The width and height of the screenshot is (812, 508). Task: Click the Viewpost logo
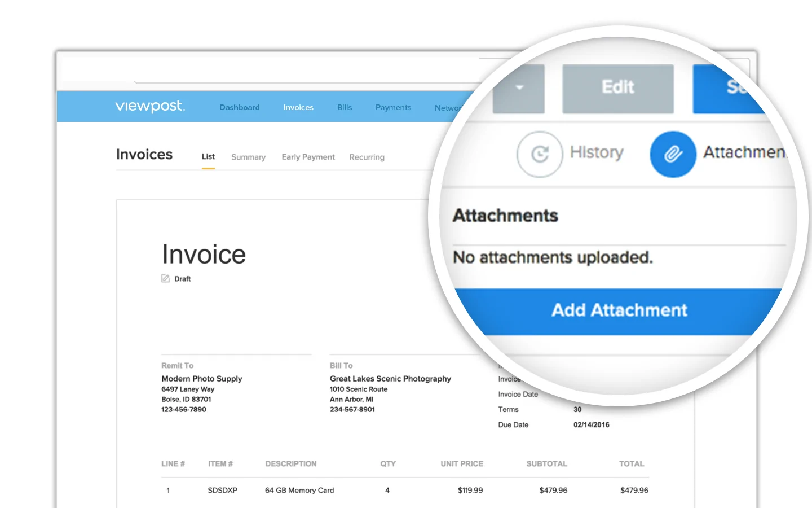click(x=150, y=106)
